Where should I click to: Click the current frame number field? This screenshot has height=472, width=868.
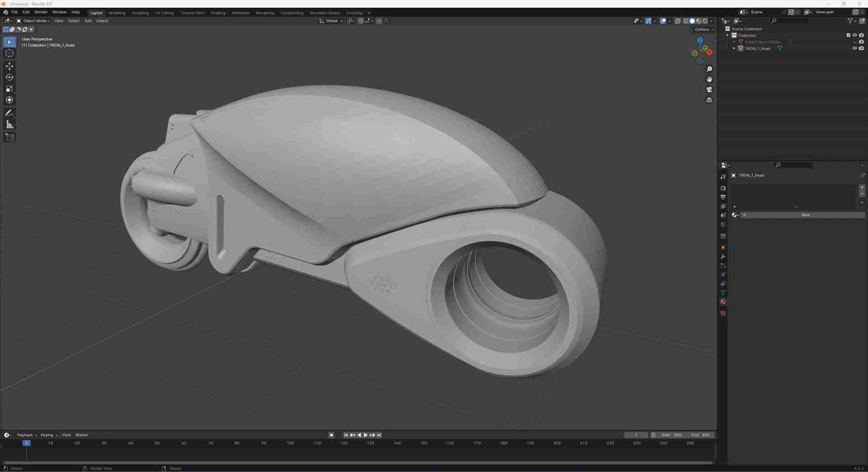pos(636,435)
